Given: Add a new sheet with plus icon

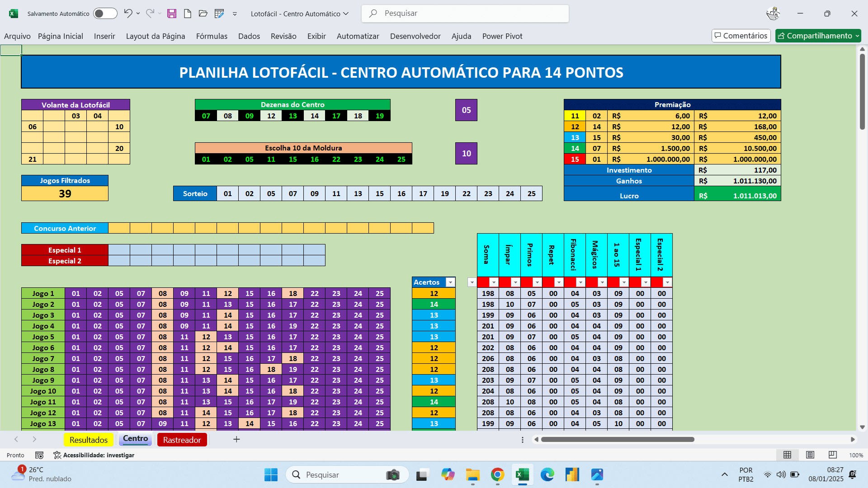Looking at the screenshot, I should (x=236, y=439).
